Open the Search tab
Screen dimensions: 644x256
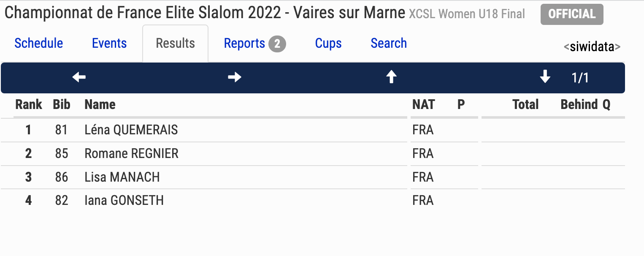click(x=389, y=44)
